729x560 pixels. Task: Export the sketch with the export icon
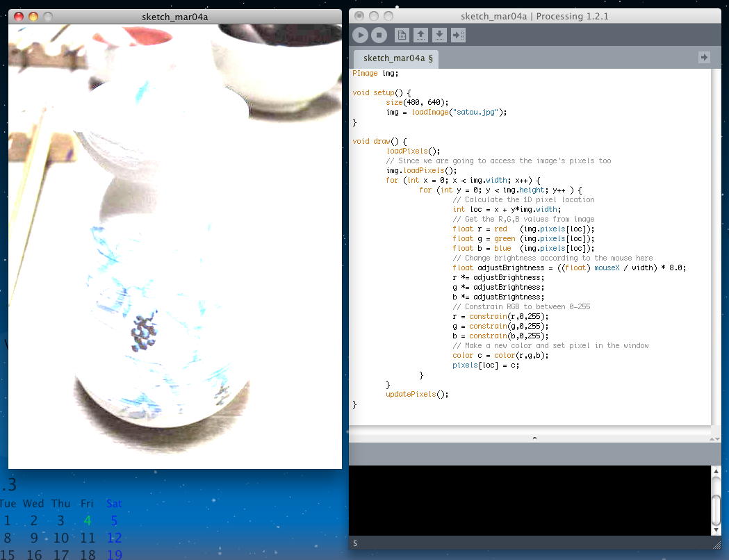(458, 35)
